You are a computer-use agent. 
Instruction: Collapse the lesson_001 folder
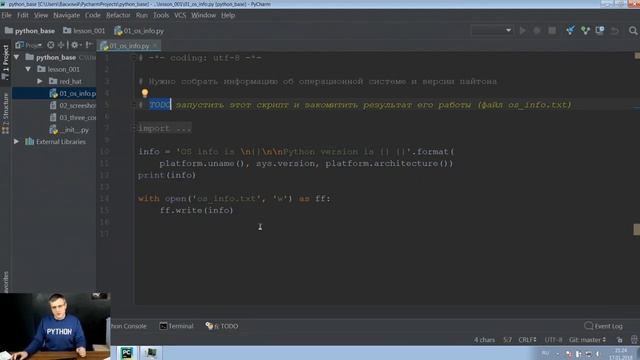pyautogui.click(x=28, y=69)
